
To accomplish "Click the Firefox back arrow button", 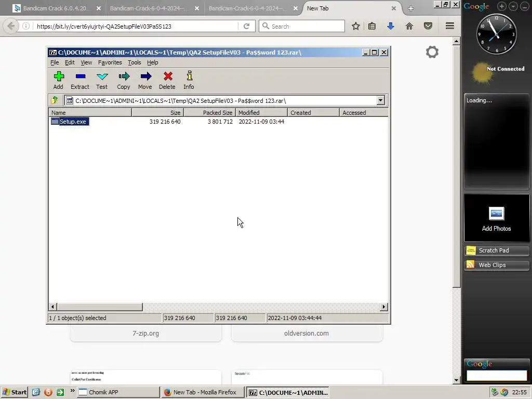I will tap(11, 26).
